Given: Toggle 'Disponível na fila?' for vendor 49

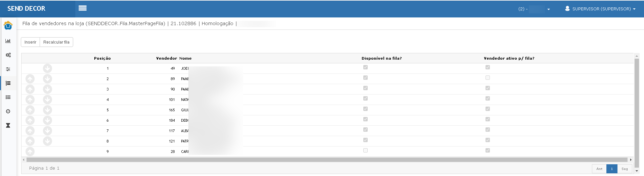Looking at the screenshot, I should pyautogui.click(x=365, y=67).
